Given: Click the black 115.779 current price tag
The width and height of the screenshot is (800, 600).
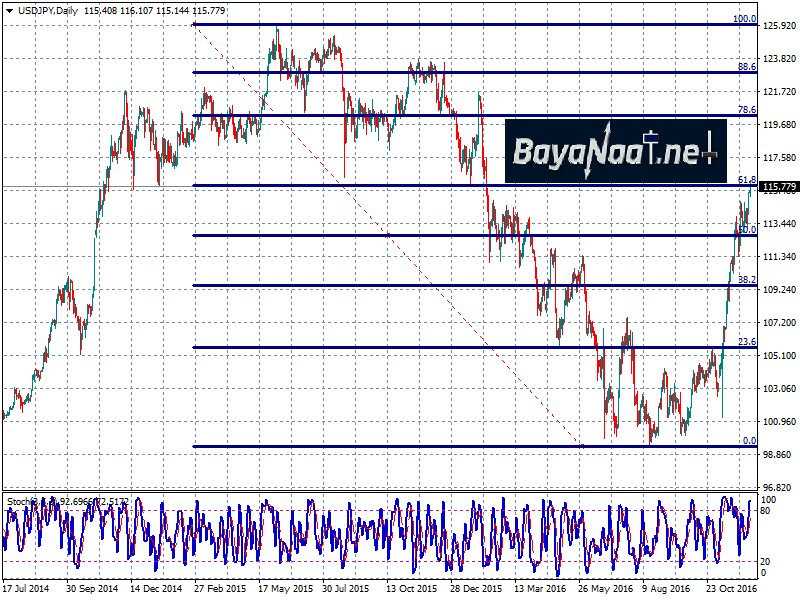Looking at the screenshot, I should click(779, 187).
